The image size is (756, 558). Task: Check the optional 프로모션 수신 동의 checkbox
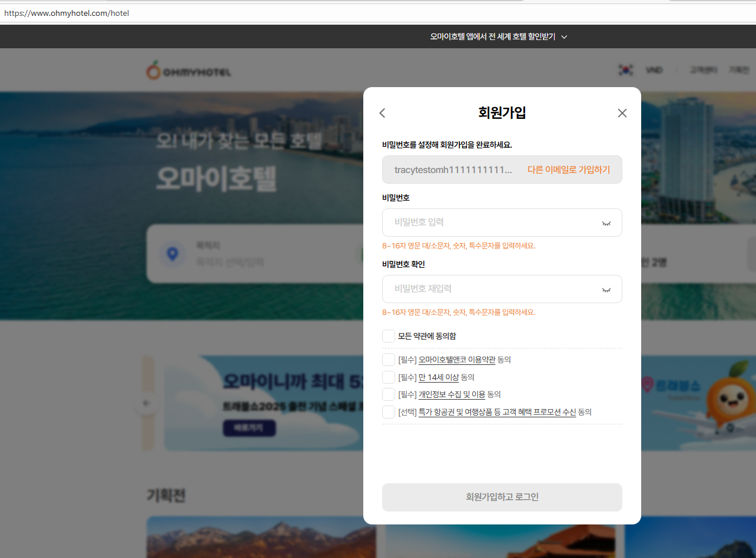tap(389, 412)
